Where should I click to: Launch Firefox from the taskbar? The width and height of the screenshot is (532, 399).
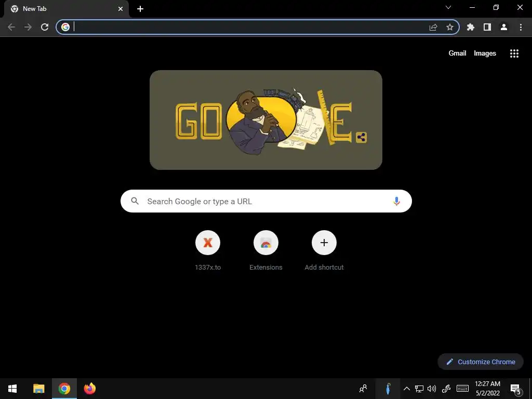[89, 389]
